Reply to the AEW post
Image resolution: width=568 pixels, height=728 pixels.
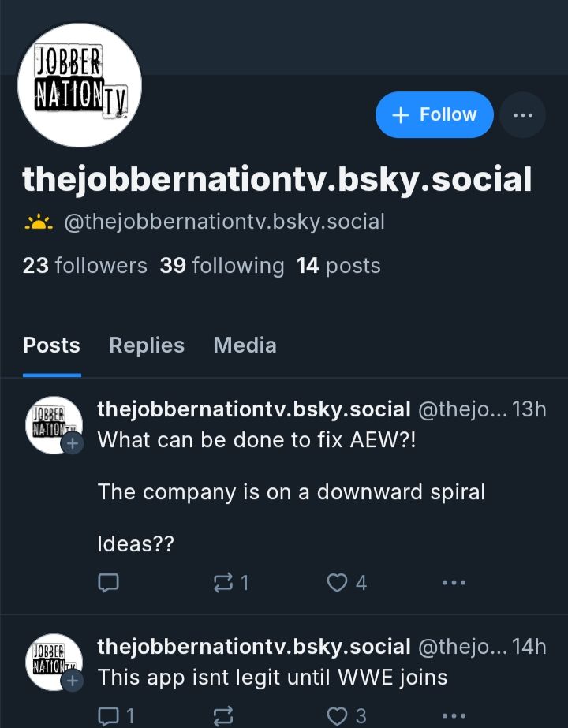click(109, 583)
